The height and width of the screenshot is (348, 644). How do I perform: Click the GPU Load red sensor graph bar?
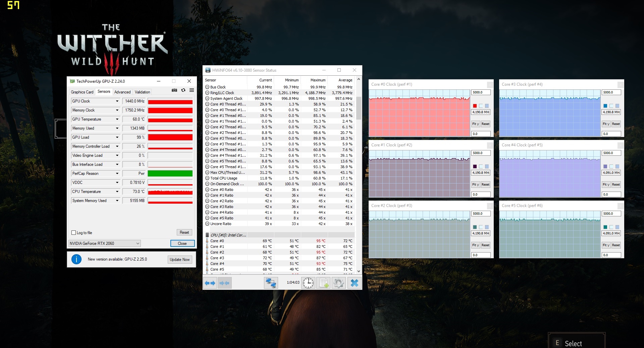(x=170, y=137)
